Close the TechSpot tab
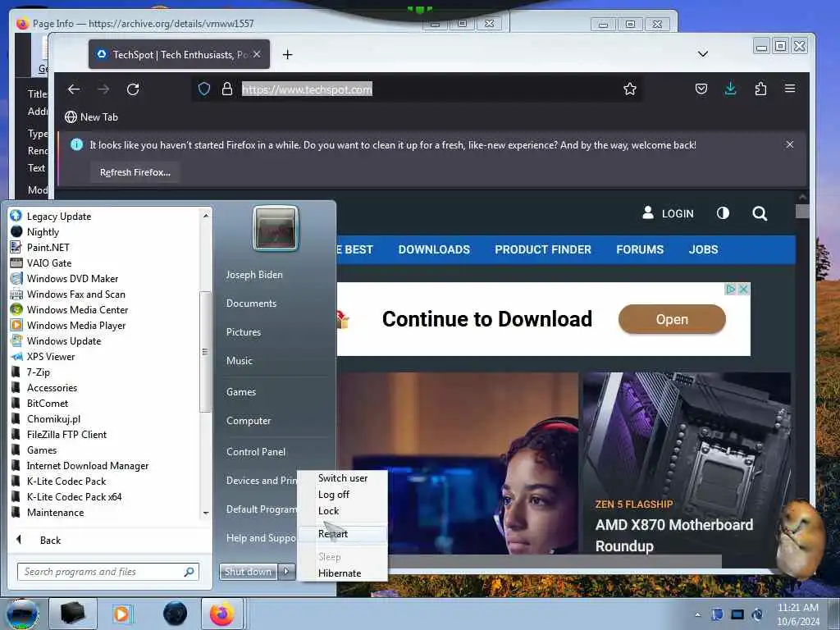The image size is (840, 630). (x=257, y=54)
